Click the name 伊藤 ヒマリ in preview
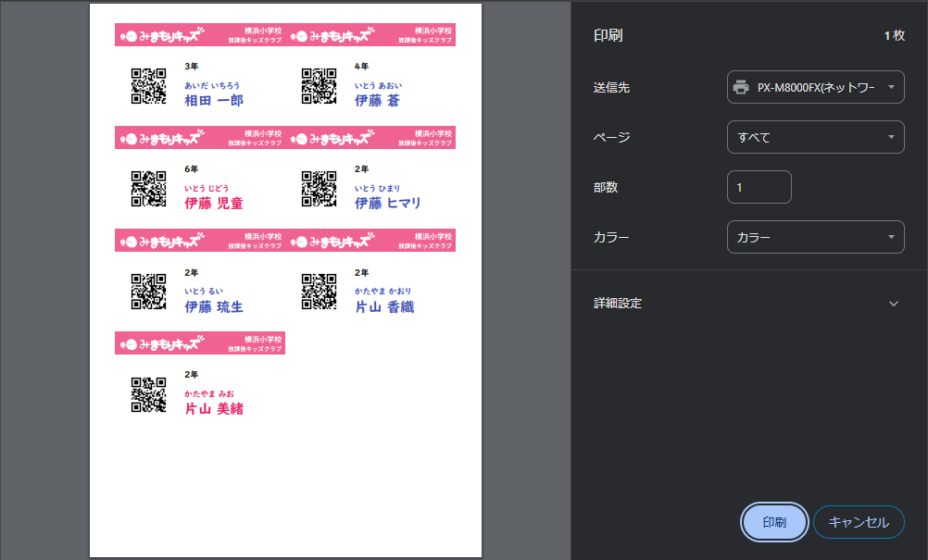 388,203
